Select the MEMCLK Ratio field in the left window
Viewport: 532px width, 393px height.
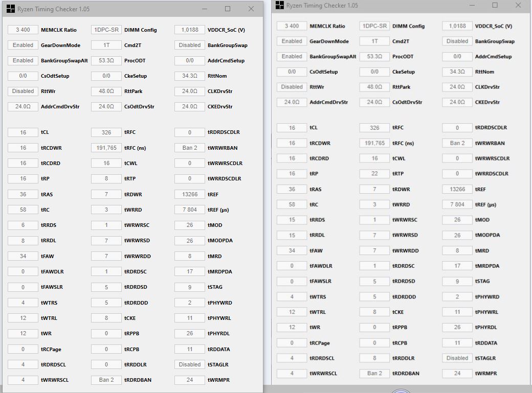(x=23, y=30)
